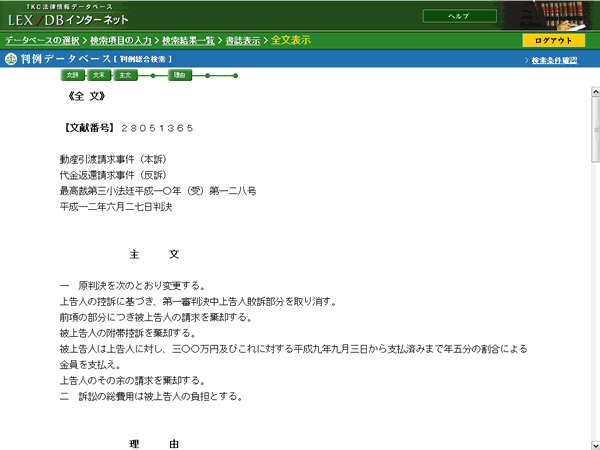The width and height of the screenshot is (600, 450).
Task: Select dot marker right after 理由 button
Action: pyautogui.click(x=207, y=76)
